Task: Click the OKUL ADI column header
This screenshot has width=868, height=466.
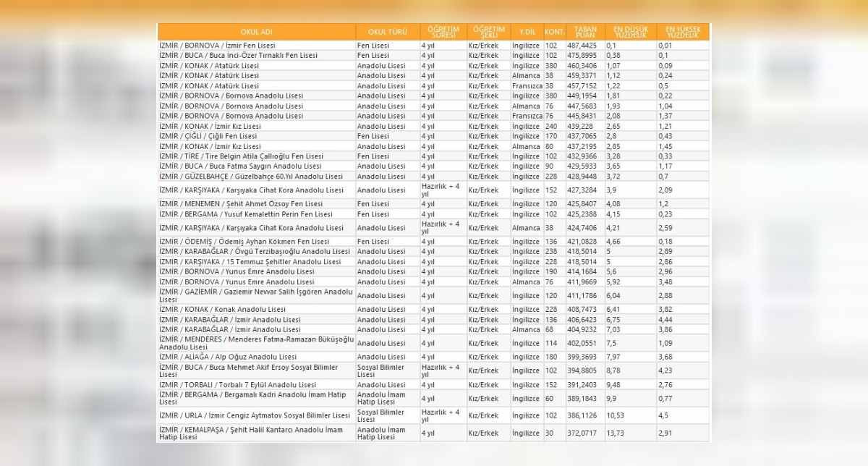Action: [x=257, y=32]
